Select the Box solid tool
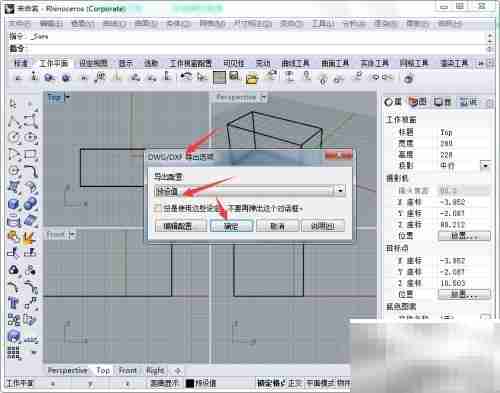500x393 pixels. [14, 203]
